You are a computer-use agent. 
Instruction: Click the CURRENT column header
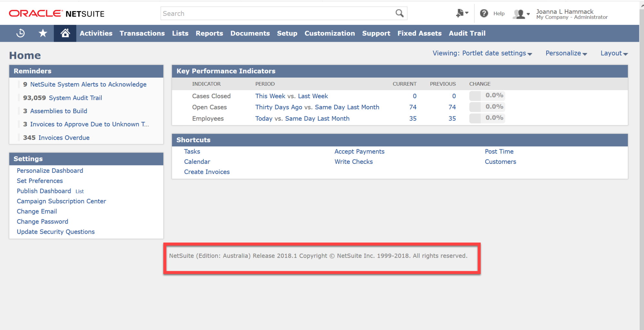click(404, 84)
